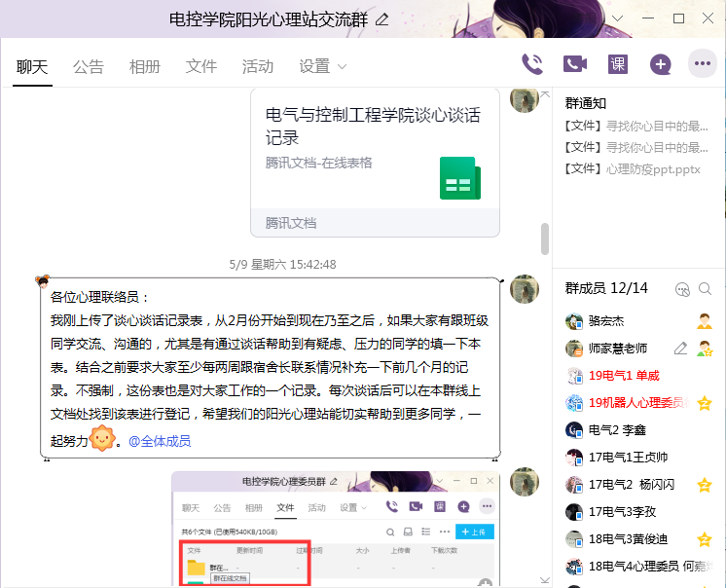Click edit pencil next to 师家慧老师

[x=681, y=349]
